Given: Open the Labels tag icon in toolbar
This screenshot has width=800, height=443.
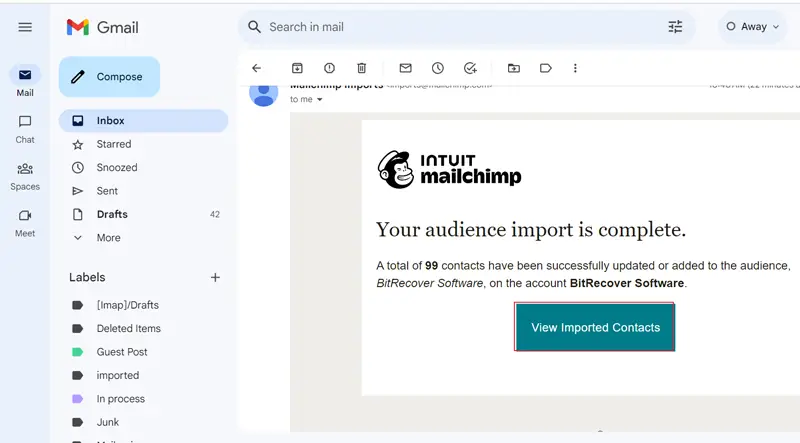Looking at the screenshot, I should point(545,68).
